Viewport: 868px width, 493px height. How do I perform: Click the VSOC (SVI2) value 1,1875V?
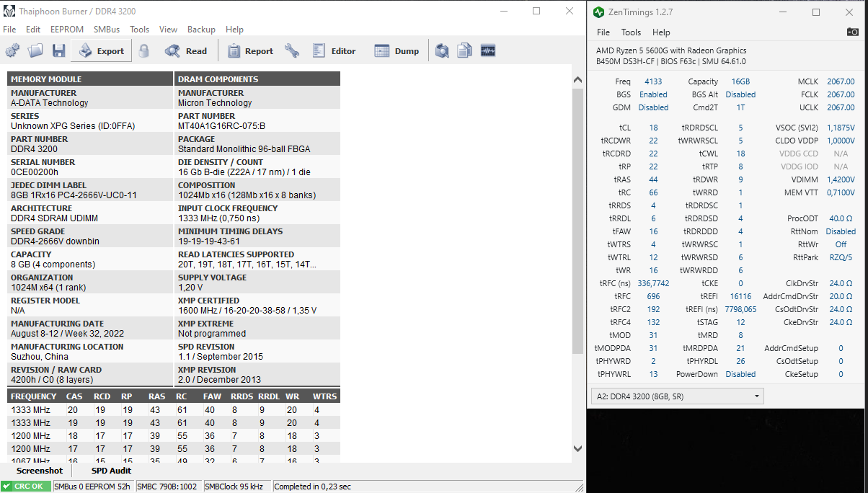(x=841, y=128)
